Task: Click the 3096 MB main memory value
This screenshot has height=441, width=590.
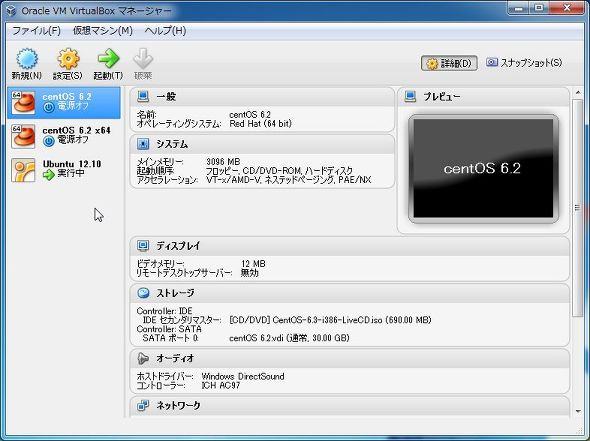Action: pos(223,162)
